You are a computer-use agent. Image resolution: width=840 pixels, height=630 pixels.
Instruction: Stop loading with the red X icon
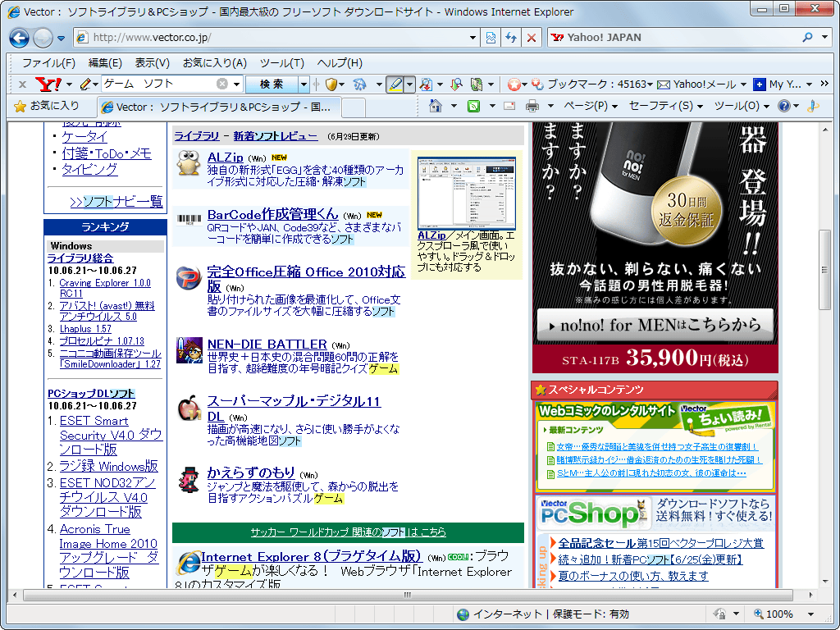tap(531, 38)
